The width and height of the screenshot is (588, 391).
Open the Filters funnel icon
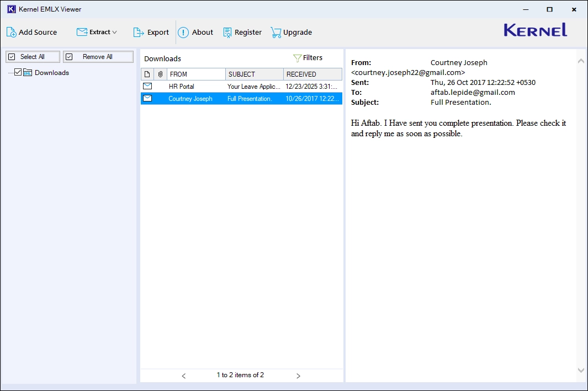click(x=297, y=58)
